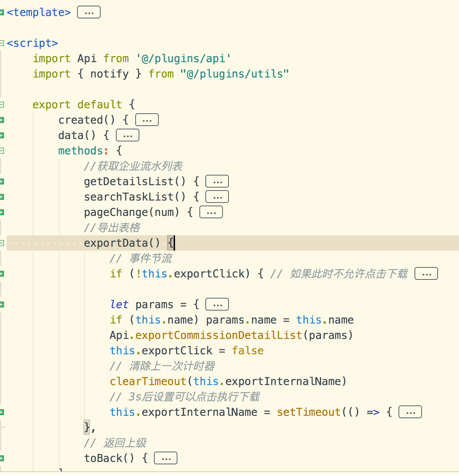Open the folded ellipsis after created() {

tap(147, 120)
